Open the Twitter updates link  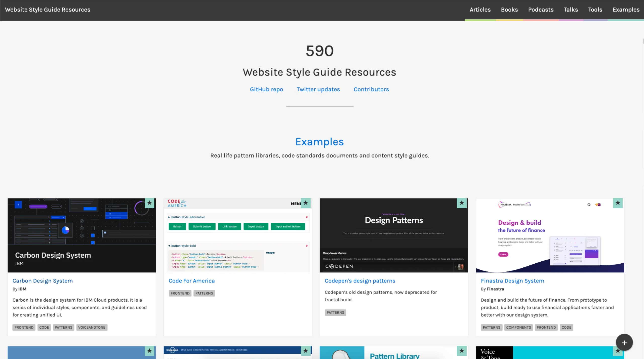[318, 89]
